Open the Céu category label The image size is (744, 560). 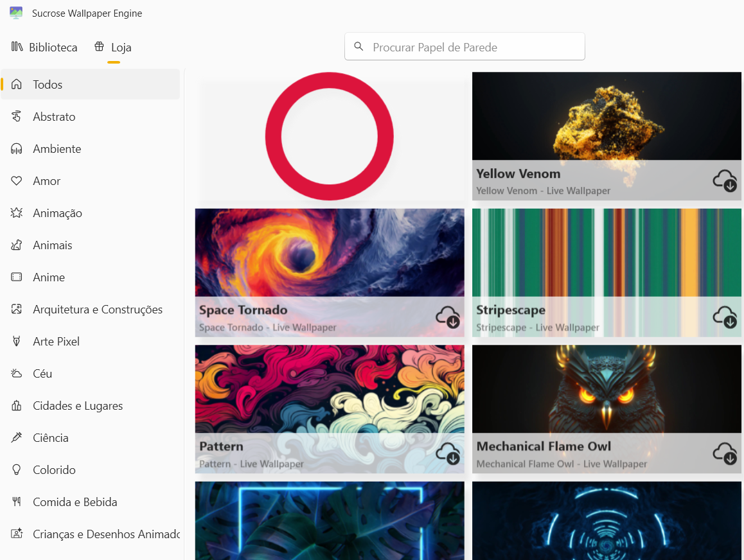42,374
